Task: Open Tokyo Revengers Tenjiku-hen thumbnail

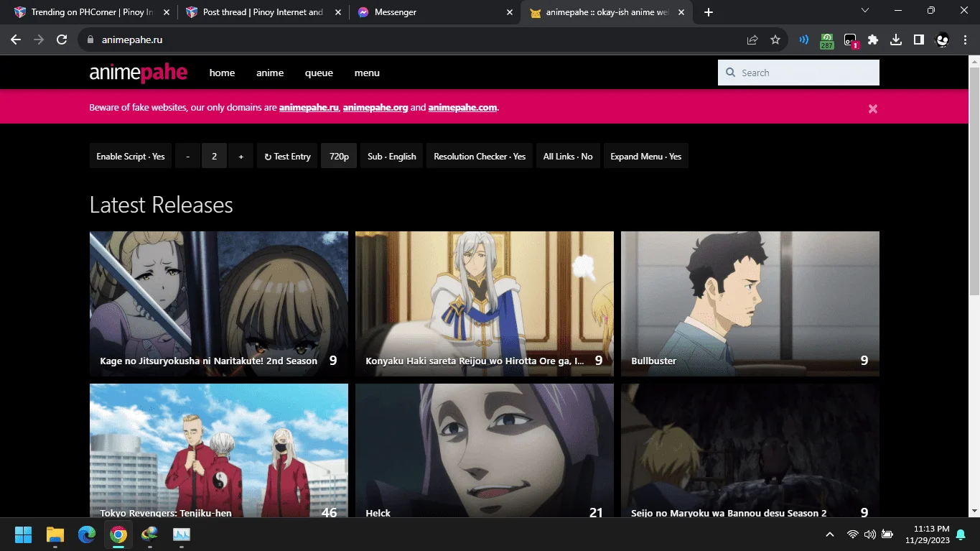Action: pos(219,450)
